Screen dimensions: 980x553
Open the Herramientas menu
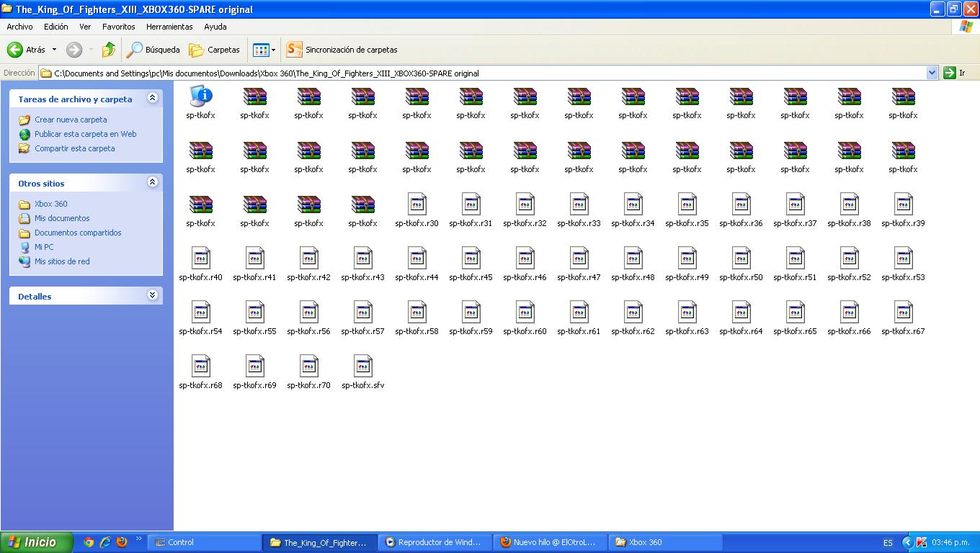(x=169, y=27)
